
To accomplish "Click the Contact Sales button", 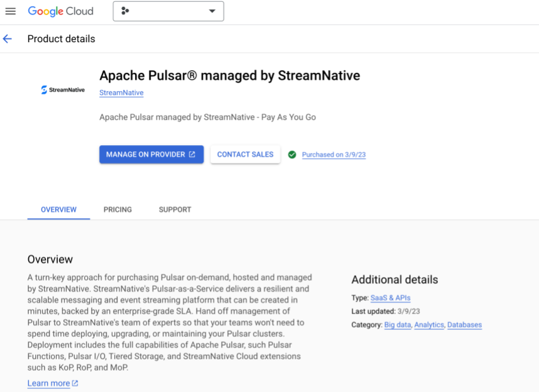I will click(245, 154).
